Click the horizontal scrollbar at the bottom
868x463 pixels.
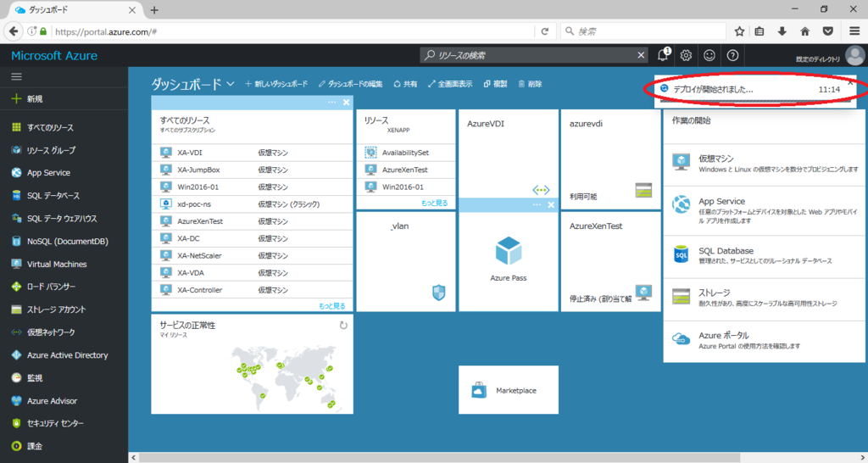[439, 457]
